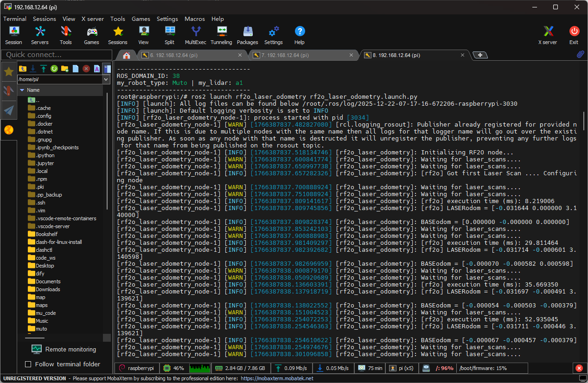Click the red Exit power icon
Screen dimensions: 588x383
point(574,35)
